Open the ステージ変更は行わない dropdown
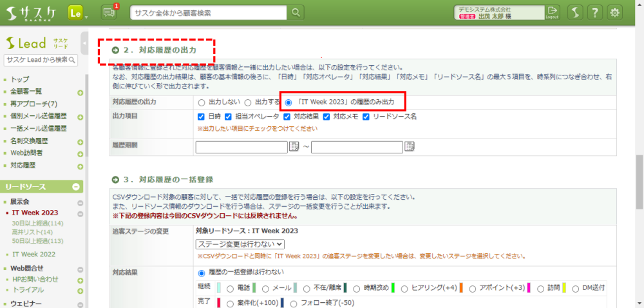Viewport: 644px width, 308px height. point(240,244)
